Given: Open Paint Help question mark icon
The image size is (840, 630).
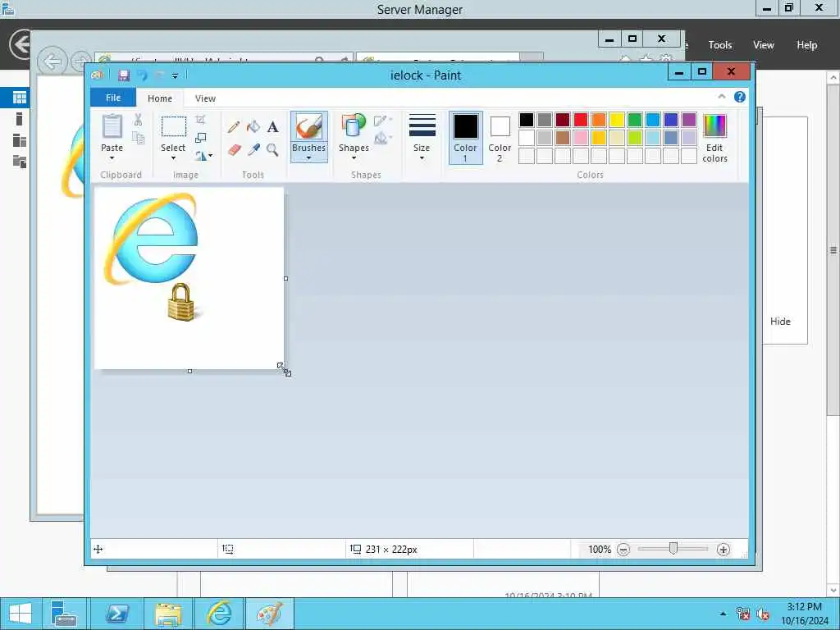Looking at the screenshot, I should (x=739, y=97).
